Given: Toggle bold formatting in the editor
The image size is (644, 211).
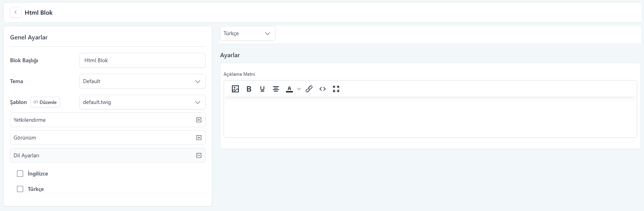Looking at the screenshot, I should point(249,89).
